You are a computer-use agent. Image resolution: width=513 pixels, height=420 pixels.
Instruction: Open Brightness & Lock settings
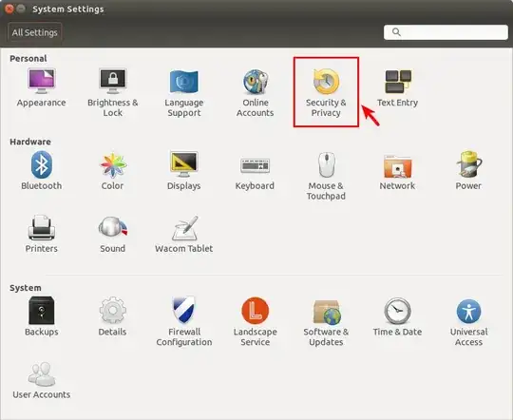tap(112, 92)
